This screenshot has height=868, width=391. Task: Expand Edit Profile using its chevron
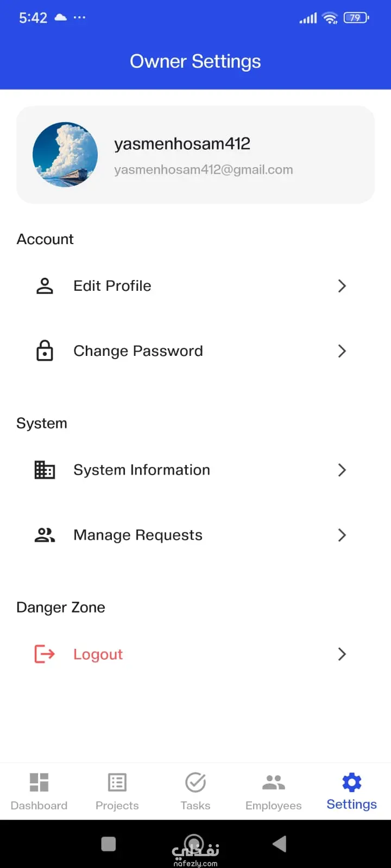342,286
